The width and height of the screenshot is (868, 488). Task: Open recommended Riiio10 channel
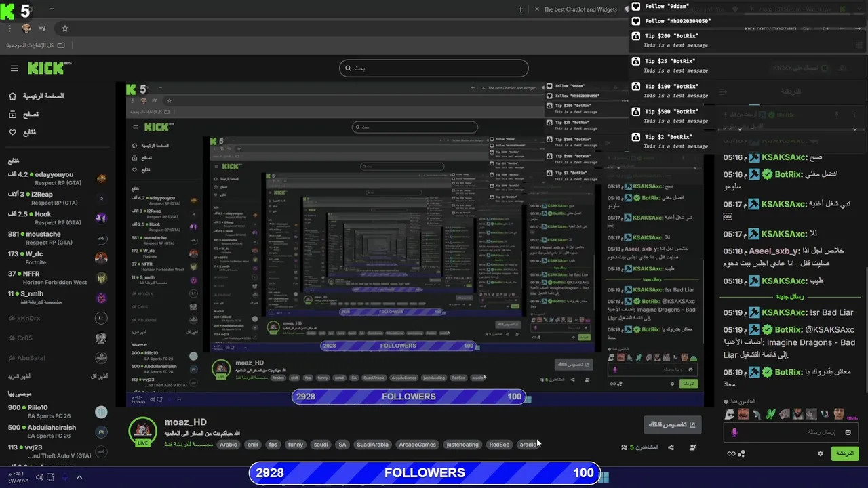point(57,411)
